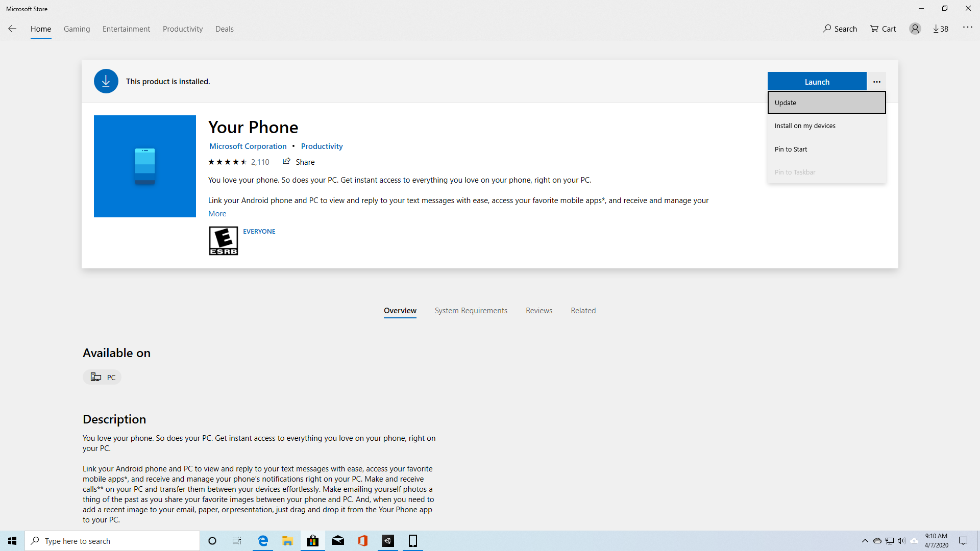Switch to the Home tab
980x551 pixels.
41,29
